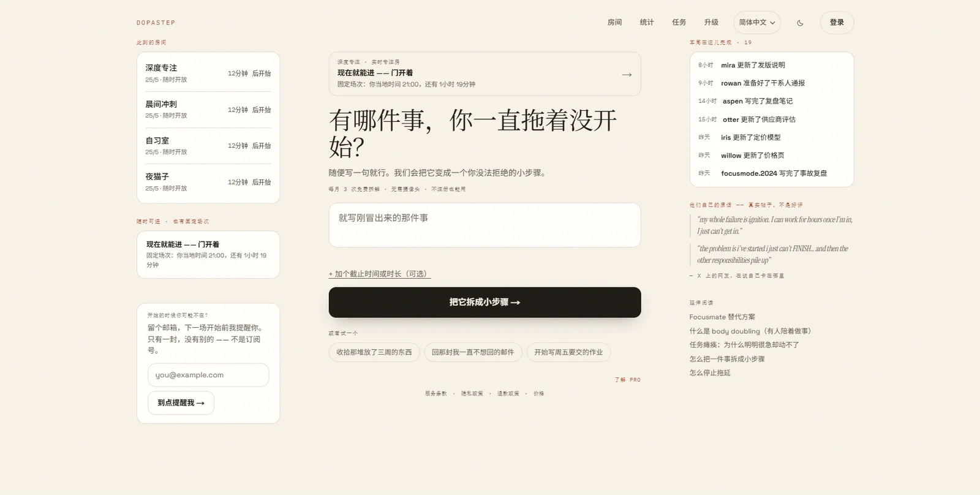This screenshot has height=495, width=980.
Task: Open the 晨间冲刺 room
Action: coord(208,110)
